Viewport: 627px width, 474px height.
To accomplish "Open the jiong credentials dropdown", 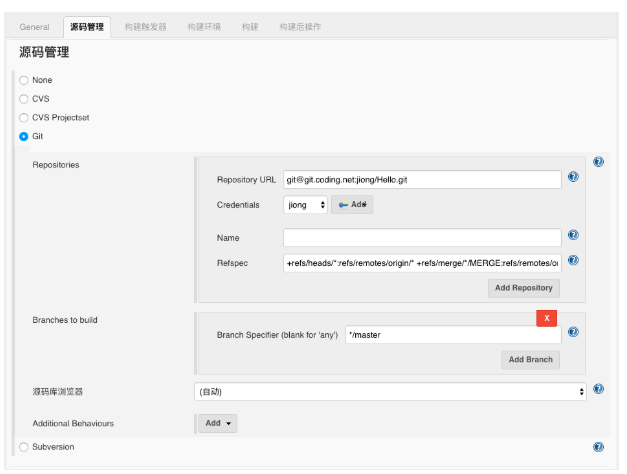I will (306, 205).
